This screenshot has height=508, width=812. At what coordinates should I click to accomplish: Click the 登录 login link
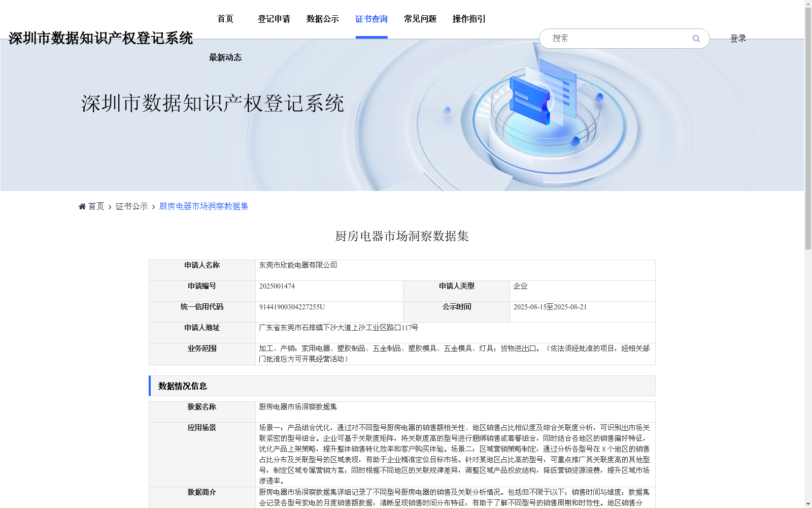click(x=738, y=39)
